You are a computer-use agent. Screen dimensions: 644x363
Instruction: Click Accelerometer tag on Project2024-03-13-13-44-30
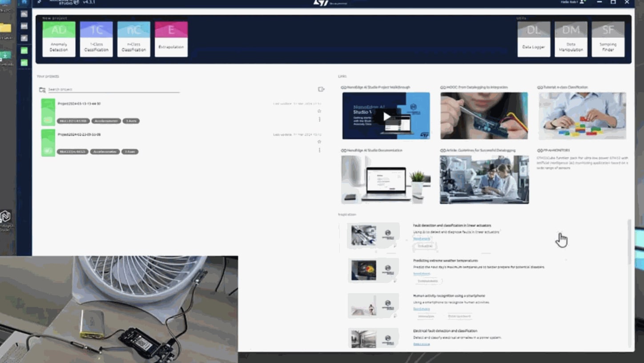pyautogui.click(x=106, y=121)
